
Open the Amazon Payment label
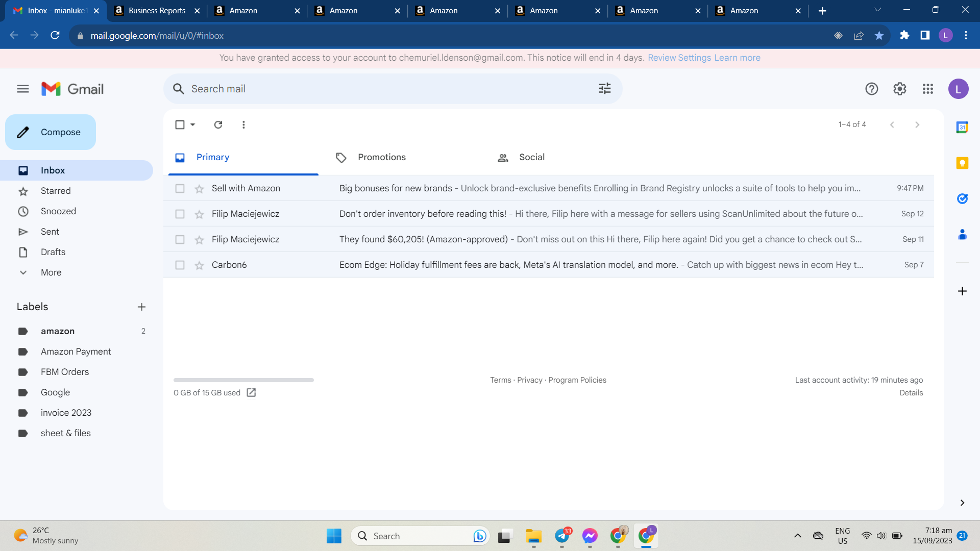click(x=76, y=352)
